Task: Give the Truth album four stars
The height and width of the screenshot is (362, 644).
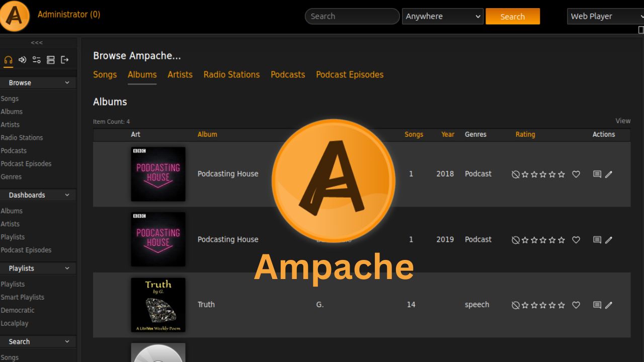Action: [552, 305]
